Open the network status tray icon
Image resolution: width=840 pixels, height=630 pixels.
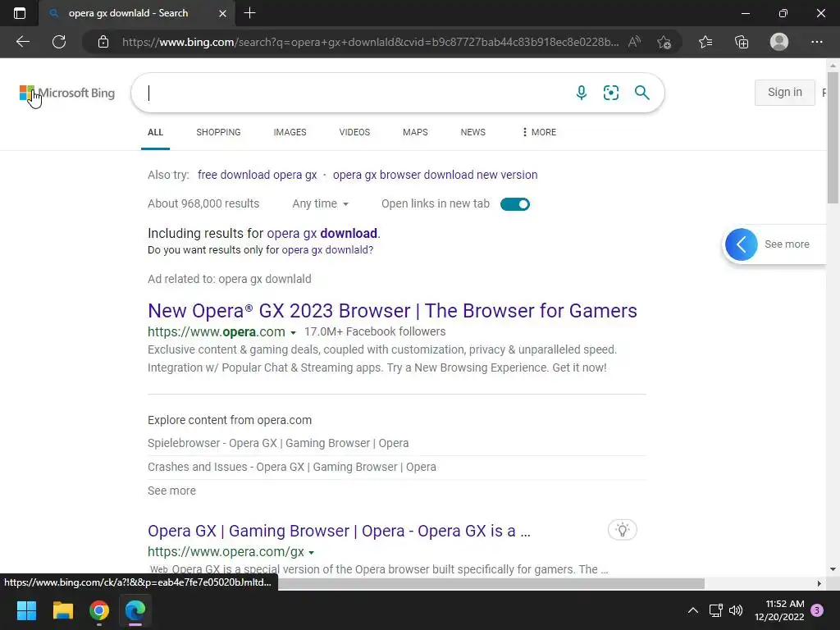(715, 610)
